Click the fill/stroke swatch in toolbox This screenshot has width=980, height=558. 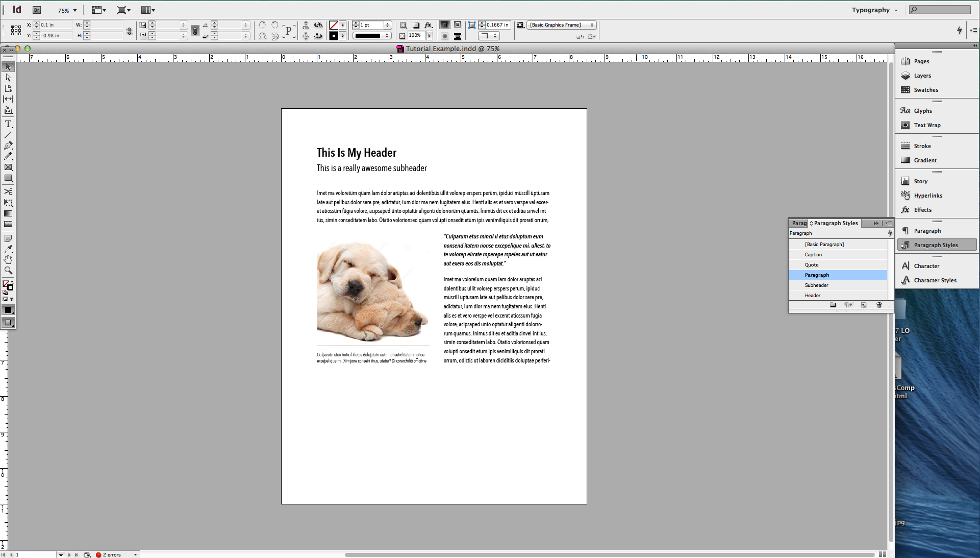pos(8,285)
